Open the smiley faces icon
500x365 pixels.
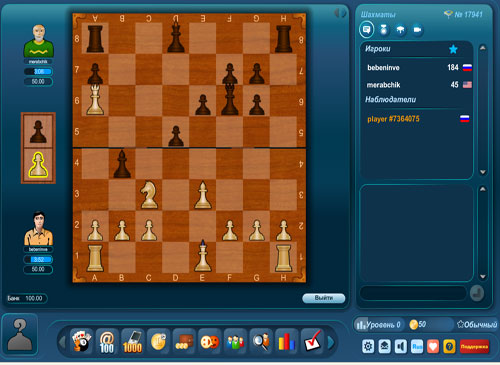coord(209,342)
